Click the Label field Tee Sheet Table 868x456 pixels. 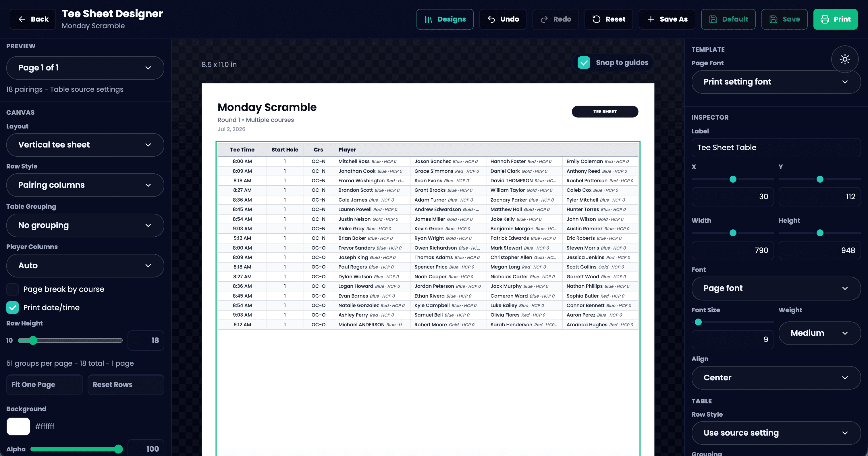(x=776, y=148)
